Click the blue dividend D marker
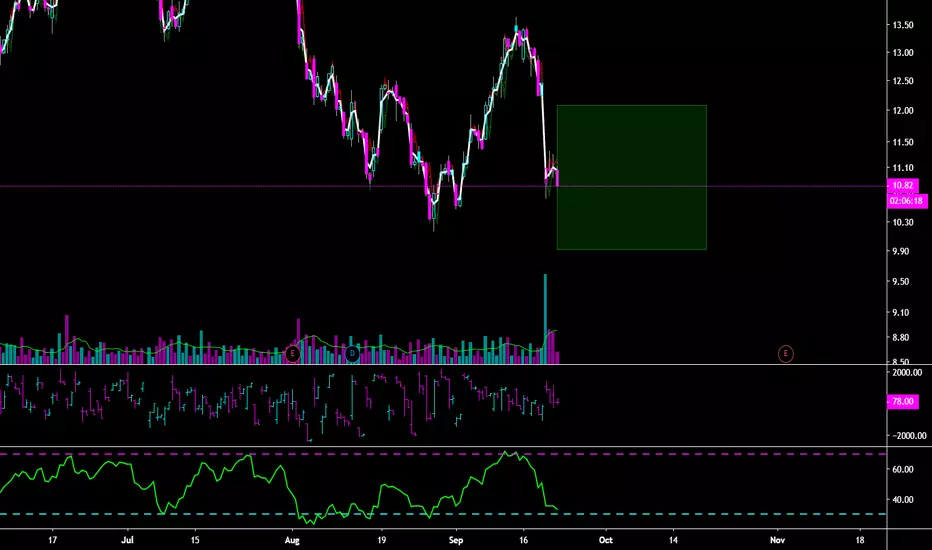The height and width of the screenshot is (550, 932). (x=352, y=354)
